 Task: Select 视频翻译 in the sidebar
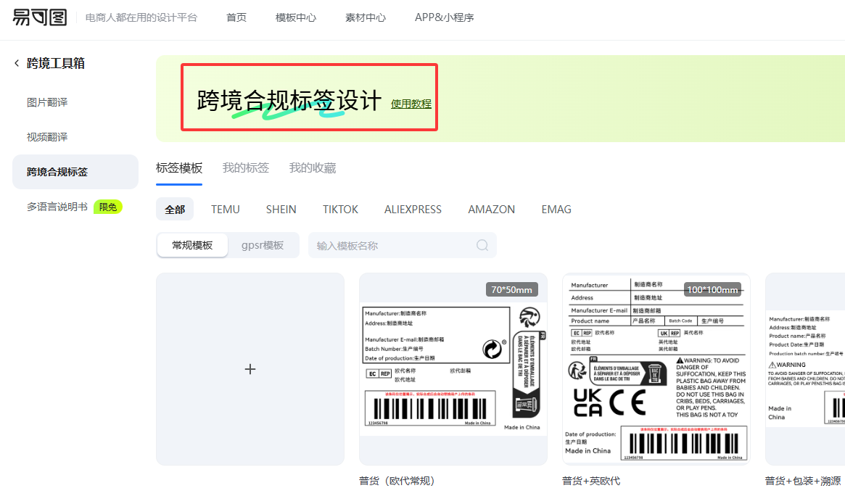point(47,137)
